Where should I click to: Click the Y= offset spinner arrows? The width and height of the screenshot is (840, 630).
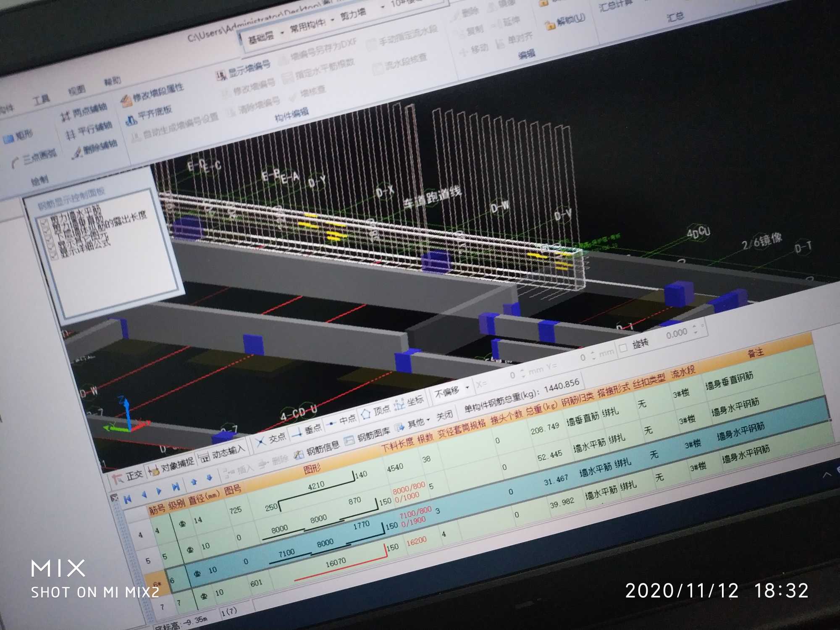tap(593, 356)
